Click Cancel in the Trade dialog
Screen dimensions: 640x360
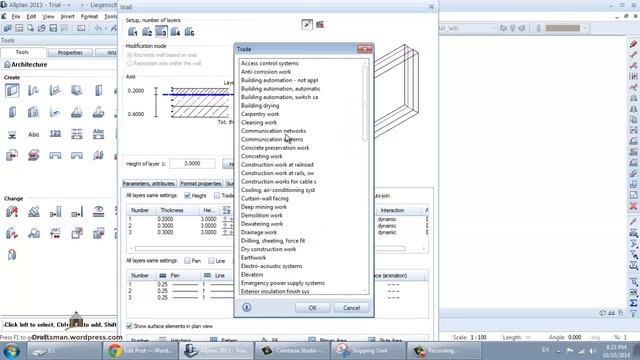click(x=351, y=308)
